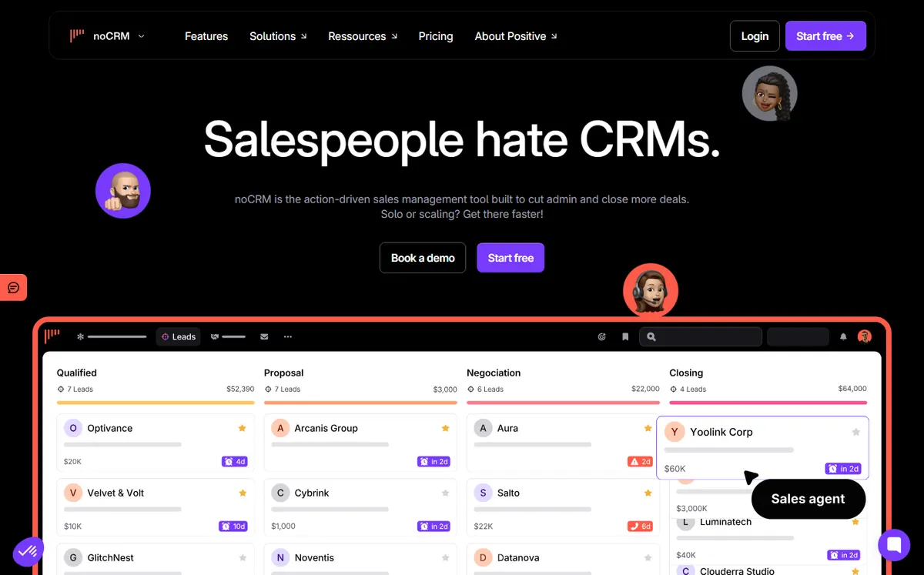Click the A avatar on the Arcanis Group card
Screen dimensions: 924x575
click(x=280, y=428)
